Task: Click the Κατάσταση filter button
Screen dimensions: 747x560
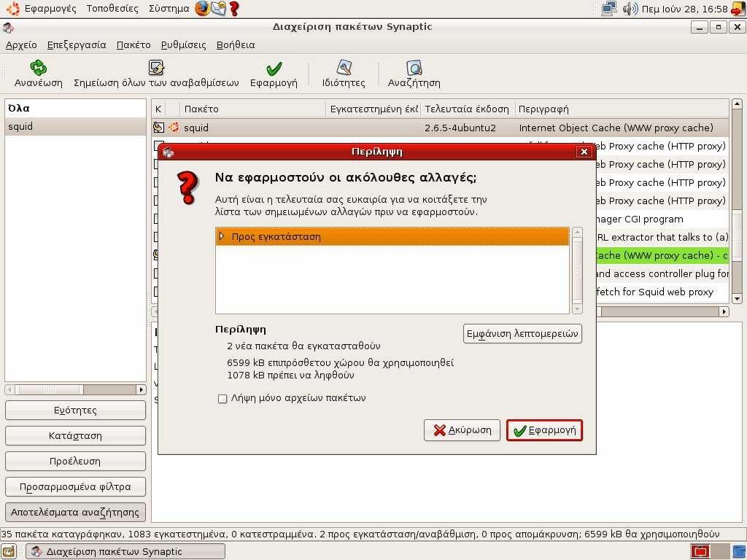Action: (75, 436)
